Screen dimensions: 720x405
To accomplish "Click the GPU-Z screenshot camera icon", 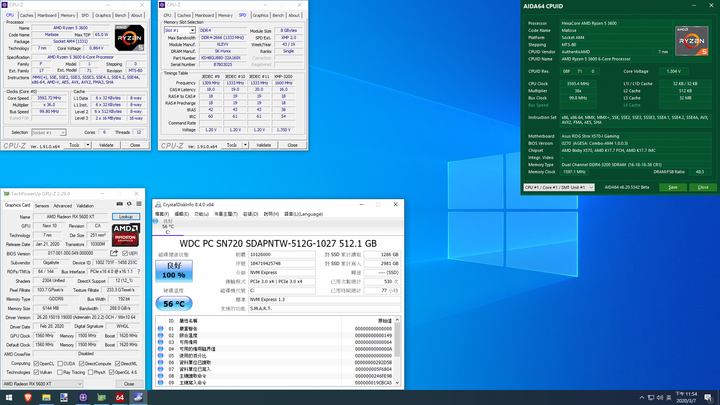I will (x=119, y=204).
